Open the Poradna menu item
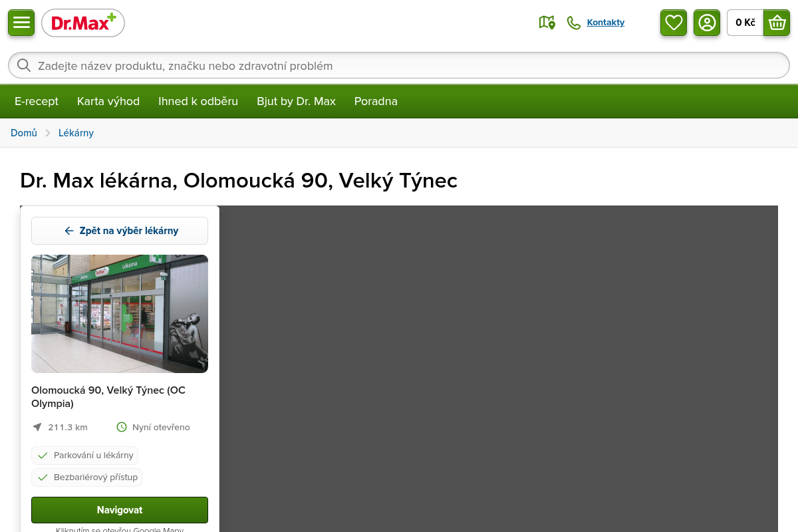The width and height of the screenshot is (798, 532). 376,101
